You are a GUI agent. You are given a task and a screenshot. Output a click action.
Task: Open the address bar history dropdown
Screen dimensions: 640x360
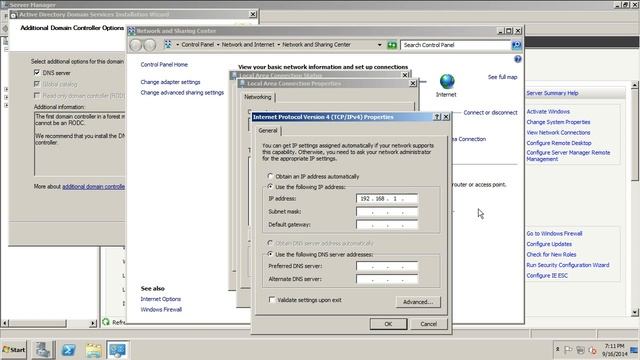tap(380, 45)
